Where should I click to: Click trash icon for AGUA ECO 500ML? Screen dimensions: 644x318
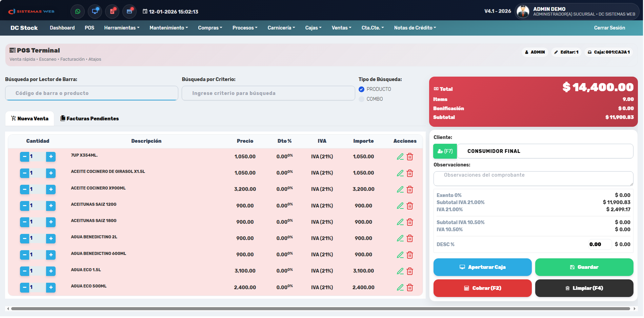click(x=410, y=287)
